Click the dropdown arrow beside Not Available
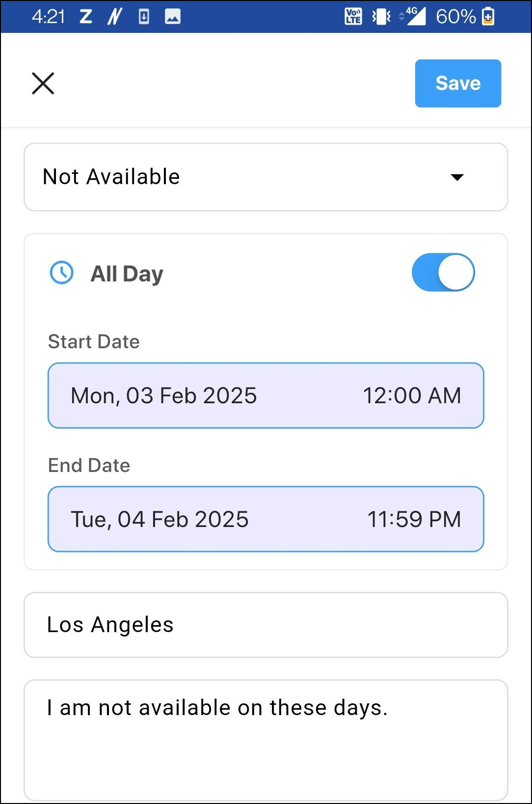Screen dimensions: 532x804 [457, 177]
